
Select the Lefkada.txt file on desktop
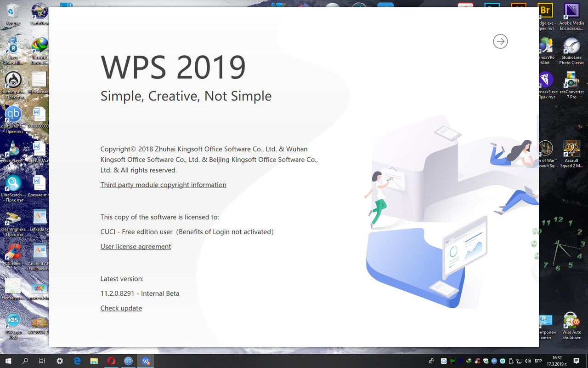click(40, 220)
